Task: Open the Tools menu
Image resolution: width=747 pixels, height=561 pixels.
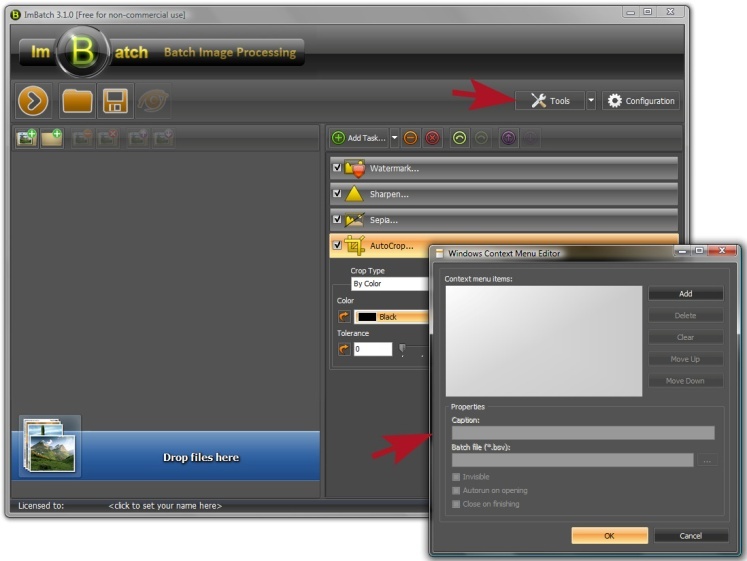Action: coord(550,101)
